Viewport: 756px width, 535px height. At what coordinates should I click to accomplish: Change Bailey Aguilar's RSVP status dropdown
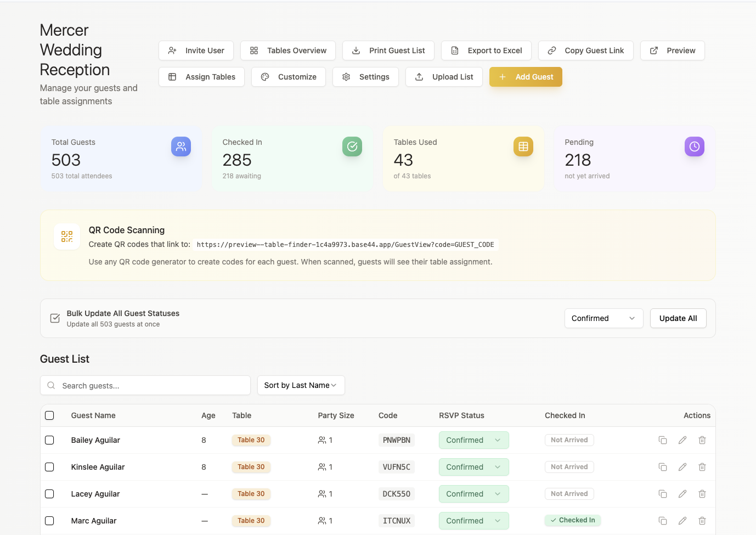pyautogui.click(x=473, y=440)
